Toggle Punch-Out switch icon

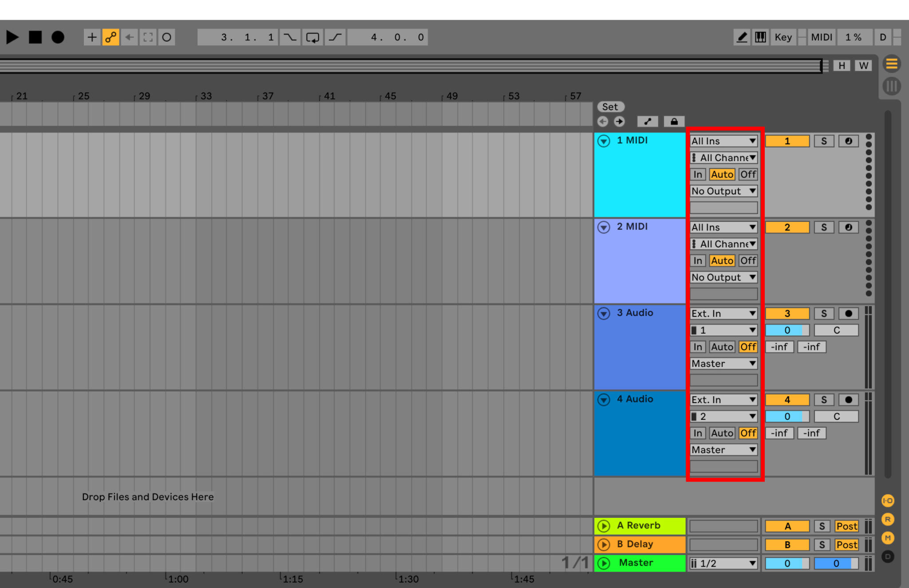point(335,37)
